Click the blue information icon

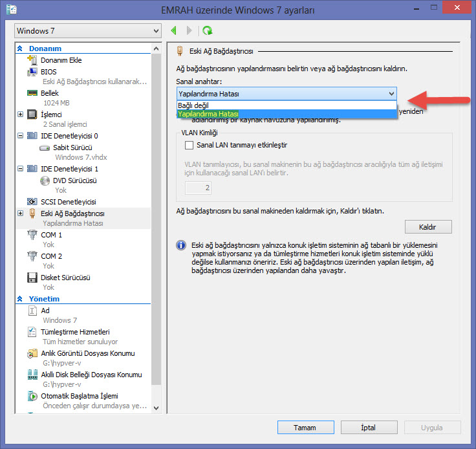point(181,245)
